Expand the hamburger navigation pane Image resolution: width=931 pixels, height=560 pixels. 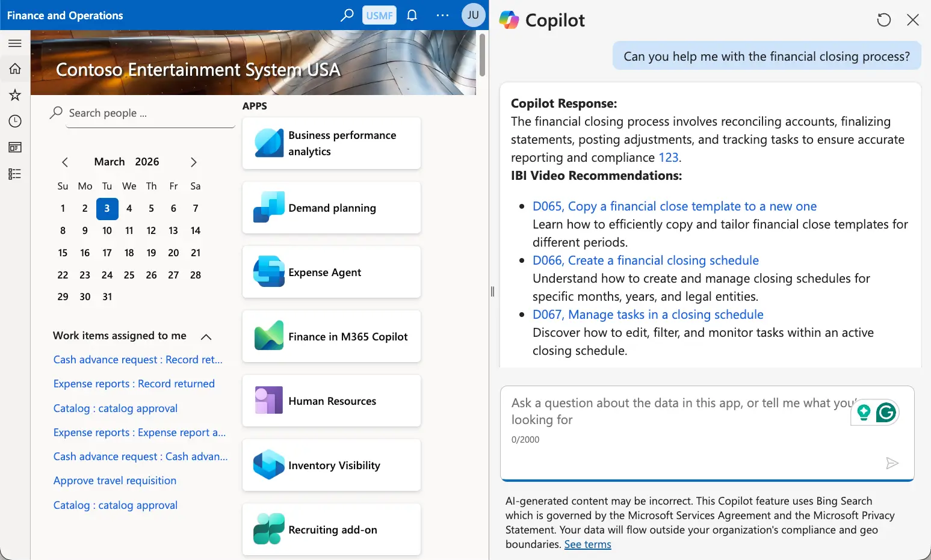(15, 43)
